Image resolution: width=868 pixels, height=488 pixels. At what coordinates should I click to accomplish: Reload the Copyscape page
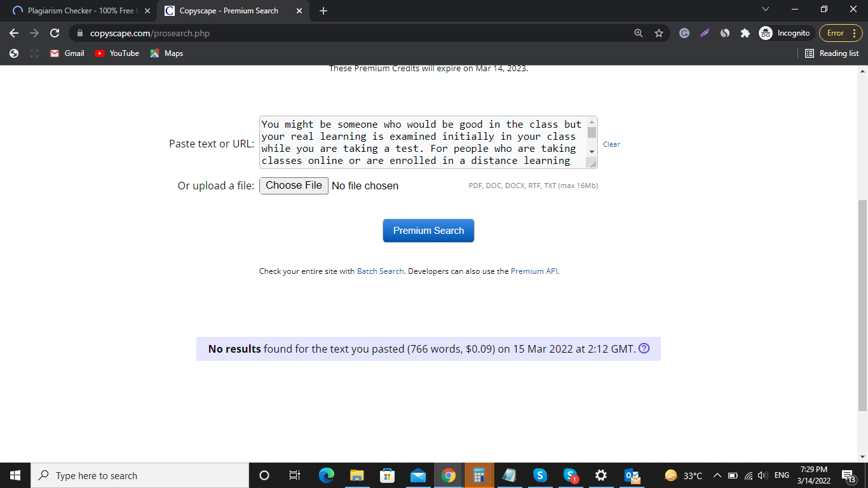tap(55, 33)
